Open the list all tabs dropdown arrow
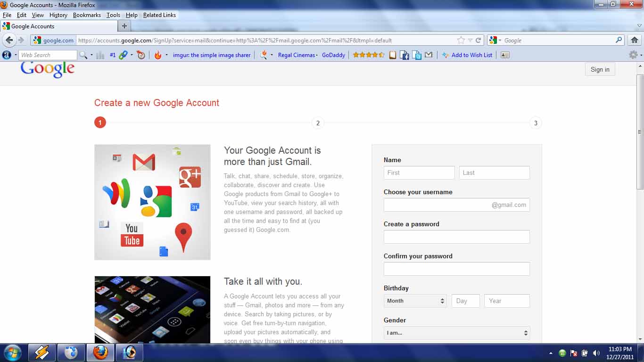 (x=639, y=26)
